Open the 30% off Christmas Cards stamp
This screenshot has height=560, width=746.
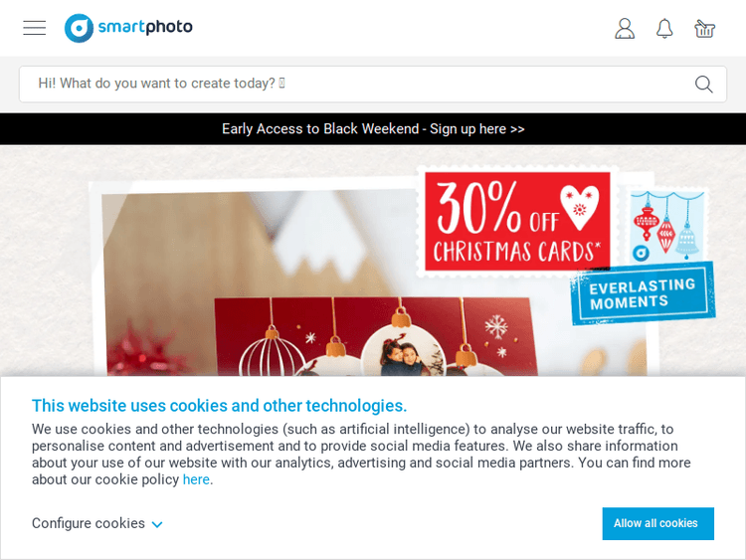coord(517,221)
